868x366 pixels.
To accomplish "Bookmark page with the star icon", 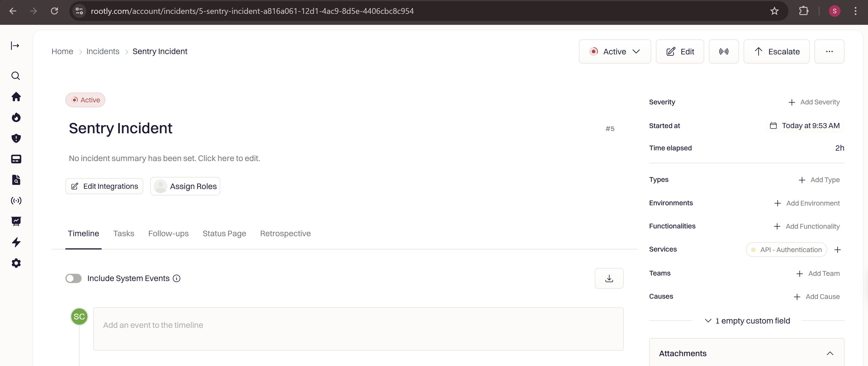I will tap(774, 11).
